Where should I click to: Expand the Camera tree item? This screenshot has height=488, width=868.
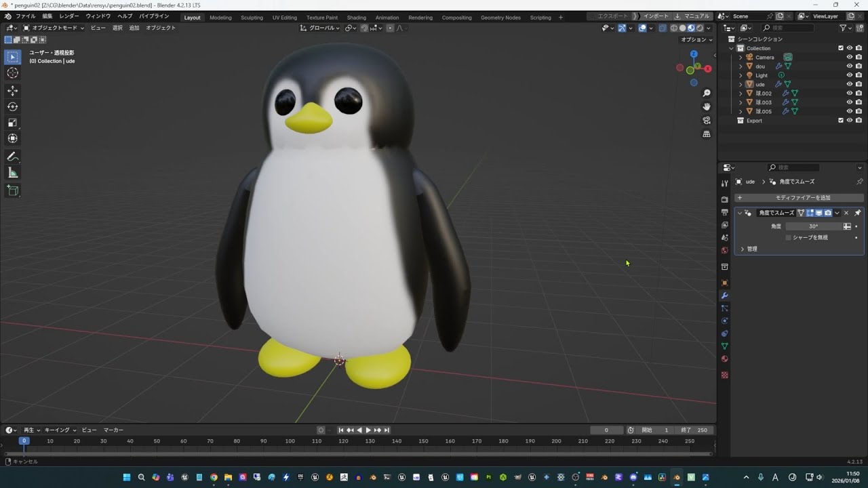pyautogui.click(x=740, y=57)
